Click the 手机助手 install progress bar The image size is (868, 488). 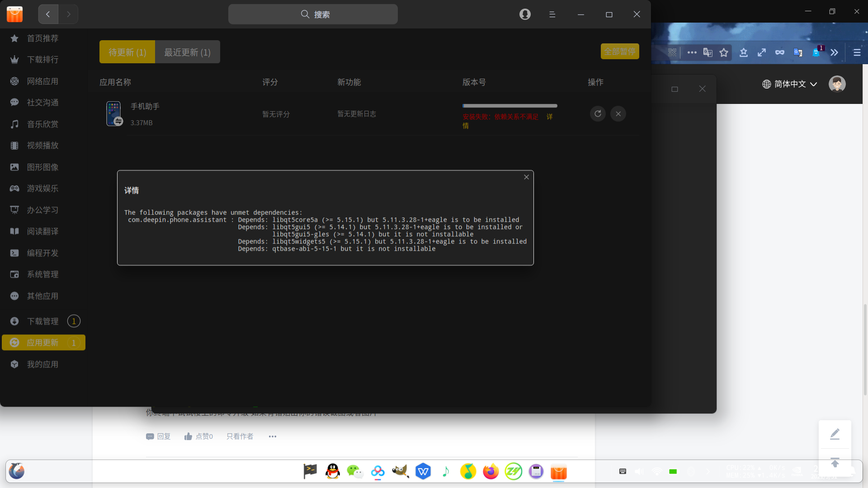[x=509, y=106]
